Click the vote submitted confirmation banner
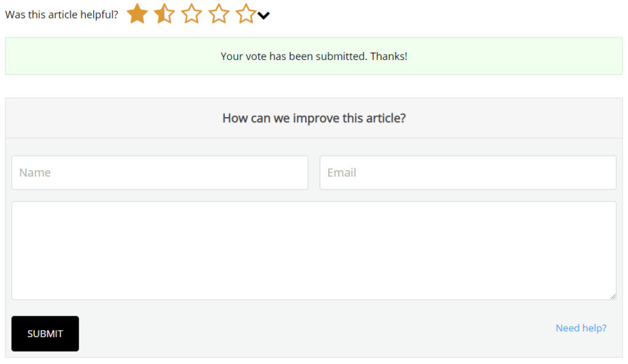The height and width of the screenshot is (364, 628). coord(313,56)
